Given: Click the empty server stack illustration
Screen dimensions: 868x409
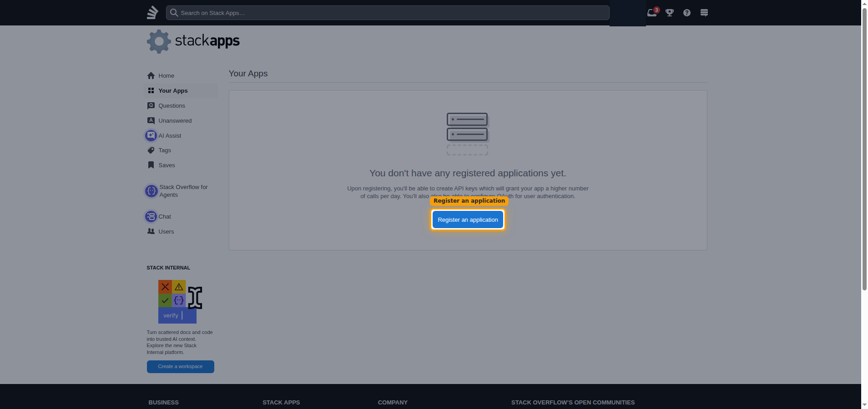Looking at the screenshot, I should 468,134.
